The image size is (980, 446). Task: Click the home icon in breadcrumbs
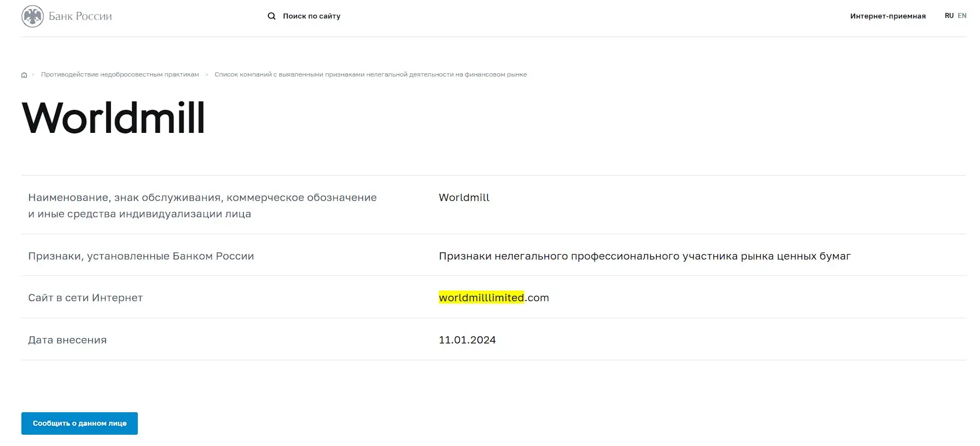pos(24,75)
